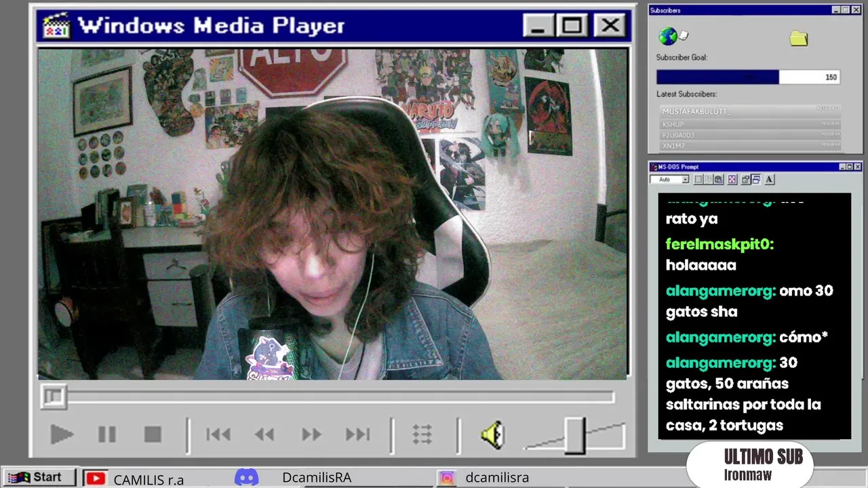This screenshot has width=868, height=488.
Task: Click the webcam video in Media Player
Action: click(332, 213)
